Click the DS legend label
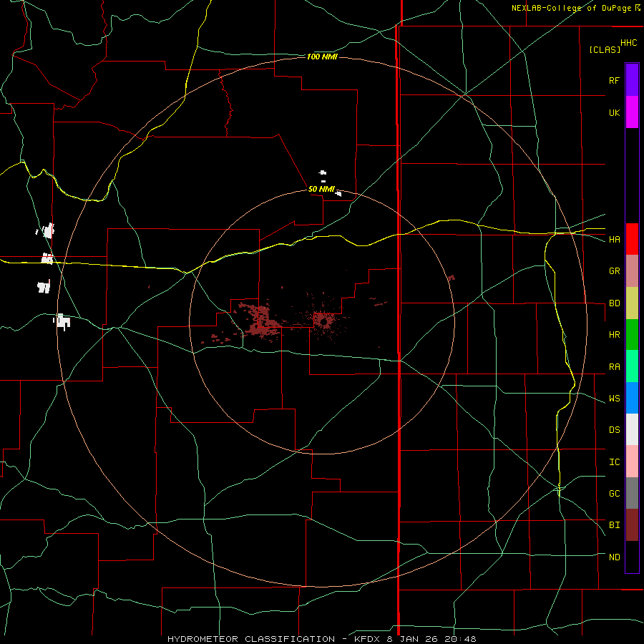 pos(614,430)
